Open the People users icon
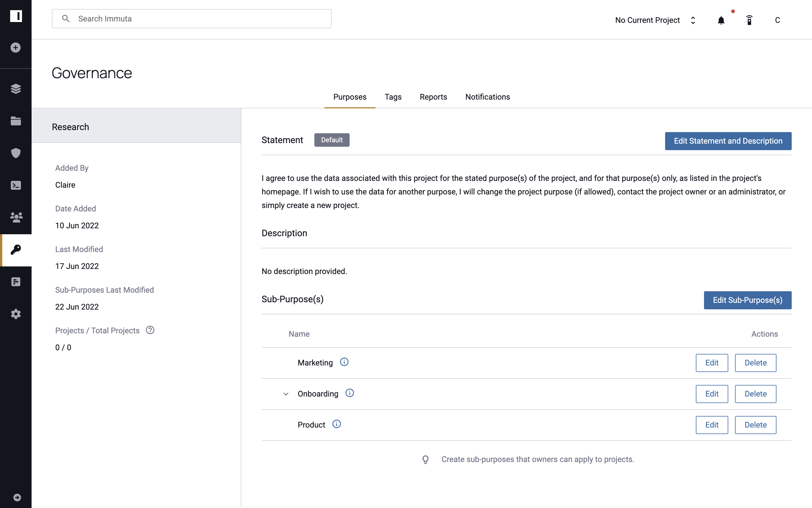 coord(16,217)
